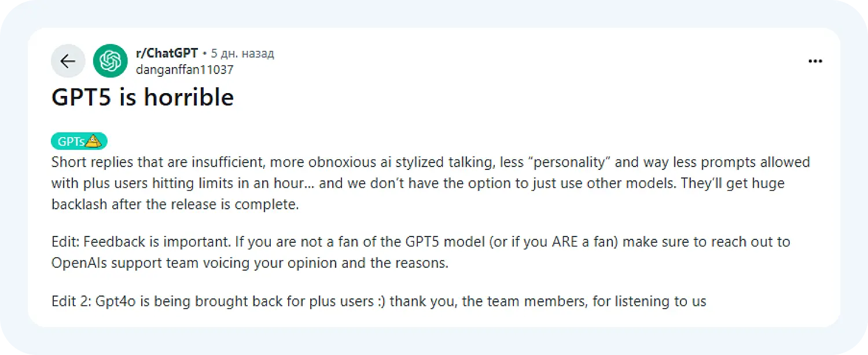The width and height of the screenshot is (868, 355).
Task: Click the warning triangle emoji in the flair
Action: click(94, 141)
